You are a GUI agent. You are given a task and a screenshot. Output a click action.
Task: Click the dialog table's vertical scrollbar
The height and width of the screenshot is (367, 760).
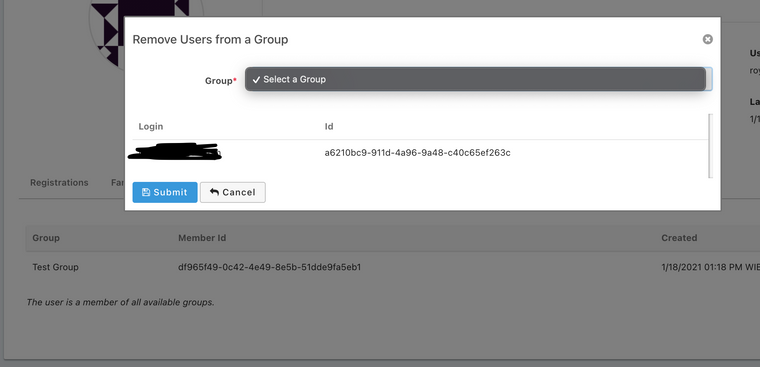(x=710, y=145)
